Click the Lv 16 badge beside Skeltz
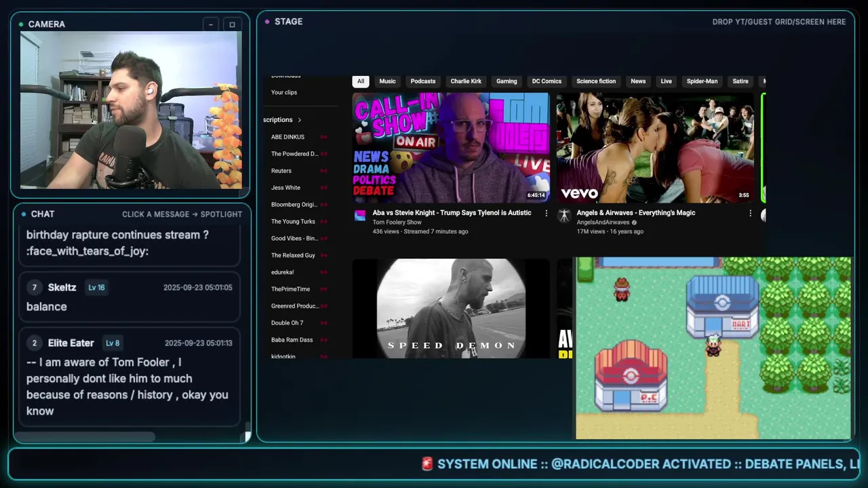 96,287
